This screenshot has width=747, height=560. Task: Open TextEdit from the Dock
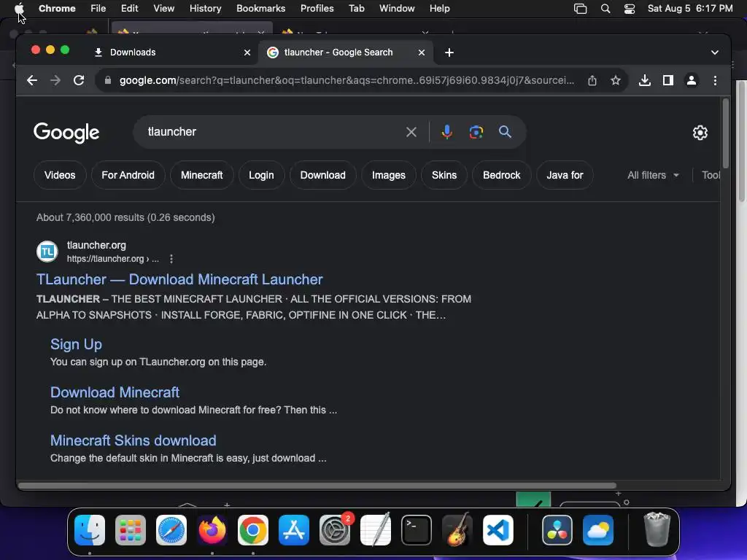pyautogui.click(x=376, y=530)
